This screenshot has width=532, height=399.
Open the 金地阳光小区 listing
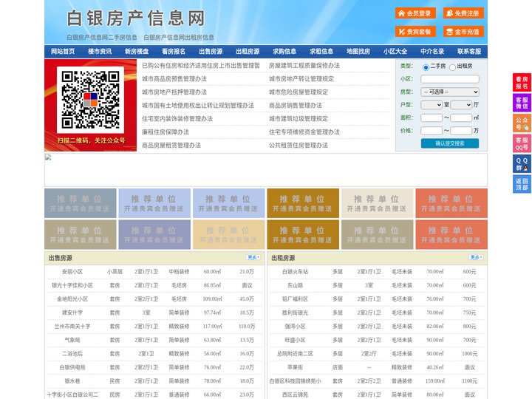click(72, 299)
